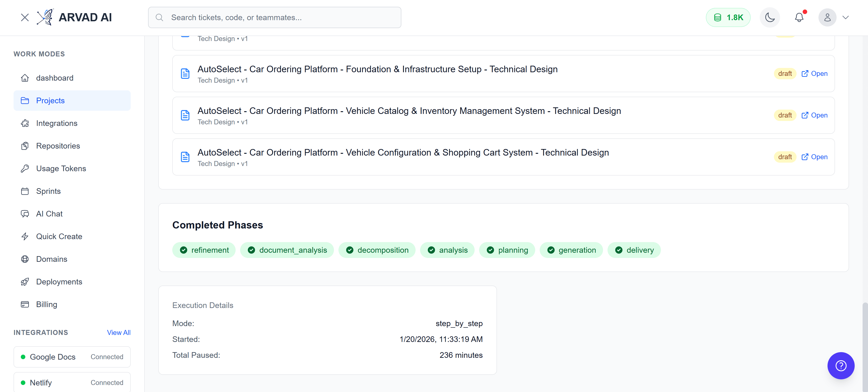Click the search tickets input field
Viewport: 868px width, 392px height.
[x=274, y=17]
